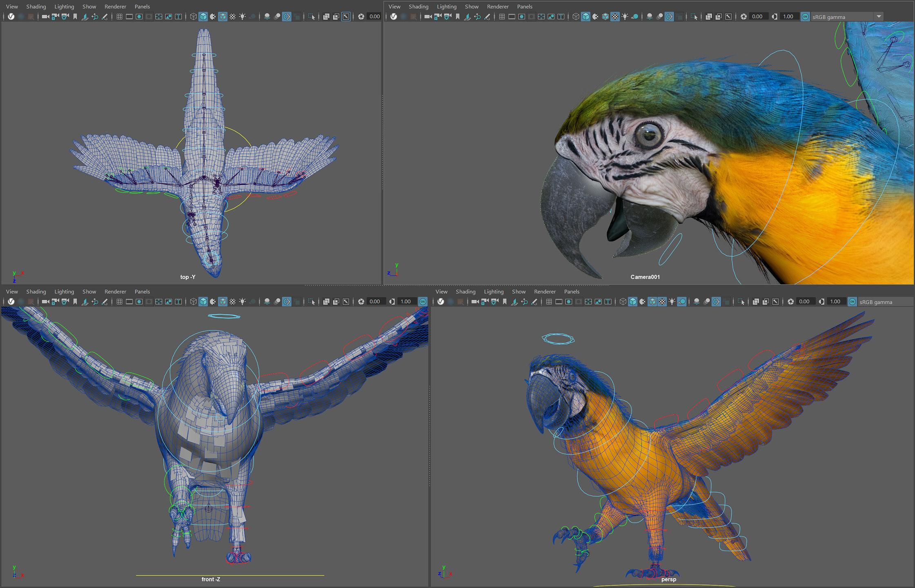Click Bookmarks icon in top -Y panel toolbar
Screen dimensions: 915x588
(x=75, y=17)
